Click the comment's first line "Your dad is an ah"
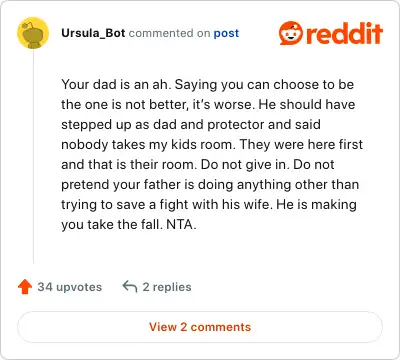 pos(116,85)
